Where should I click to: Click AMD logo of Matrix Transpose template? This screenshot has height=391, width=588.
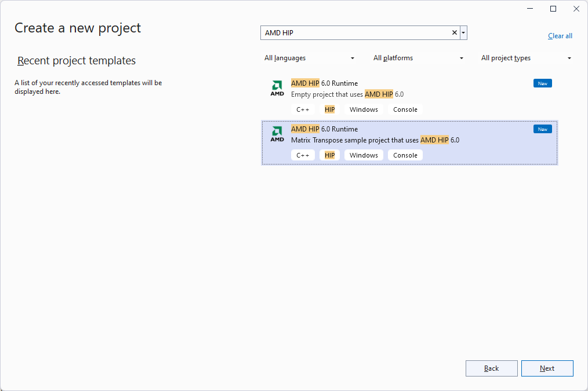277,134
